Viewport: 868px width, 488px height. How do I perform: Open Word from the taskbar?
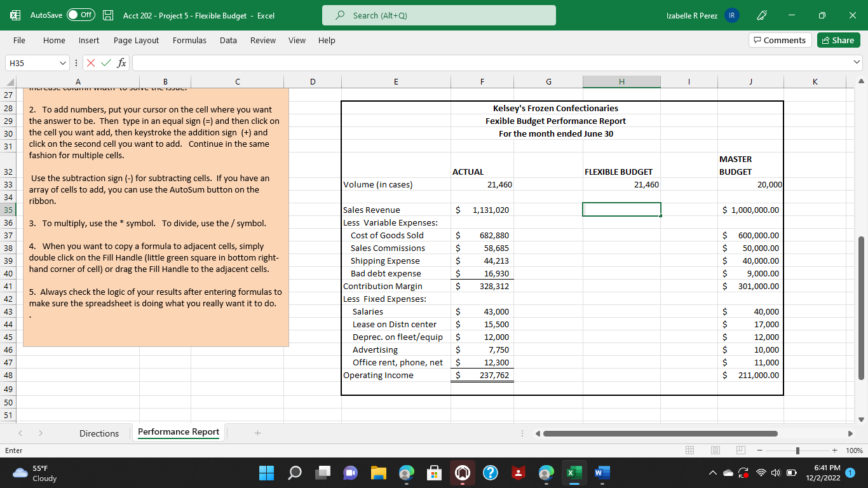600,473
